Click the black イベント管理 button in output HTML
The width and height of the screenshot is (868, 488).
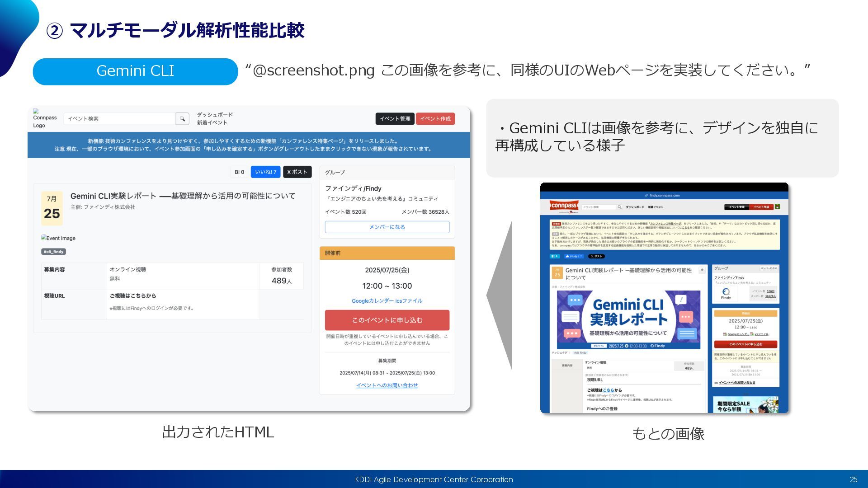(395, 119)
